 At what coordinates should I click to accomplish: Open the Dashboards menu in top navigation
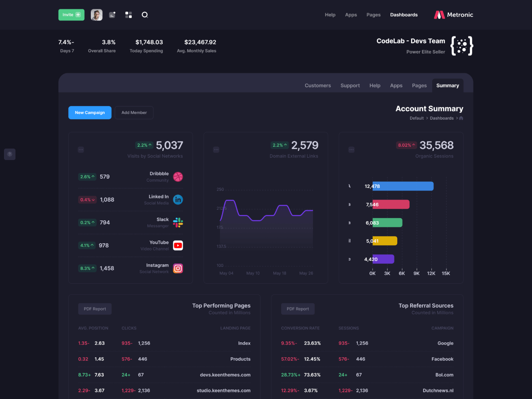point(403,15)
